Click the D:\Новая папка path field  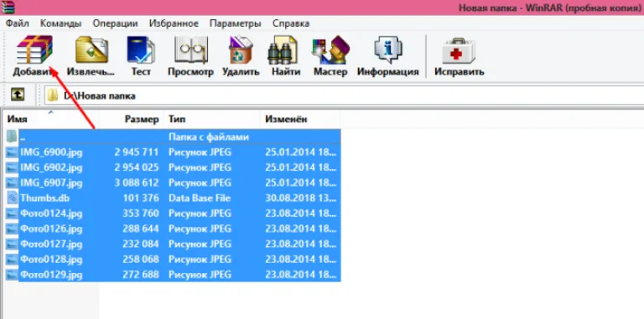tap(344, 96)
